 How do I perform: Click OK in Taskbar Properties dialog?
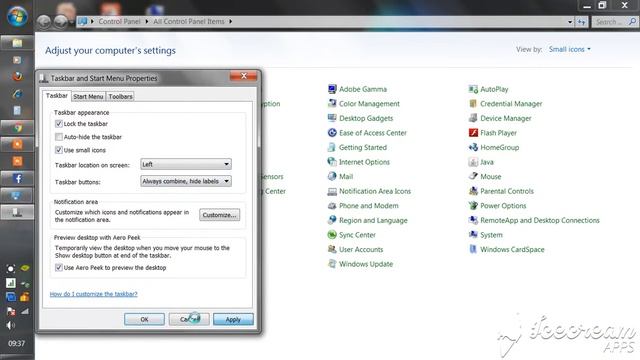click(x=144, y=320)
